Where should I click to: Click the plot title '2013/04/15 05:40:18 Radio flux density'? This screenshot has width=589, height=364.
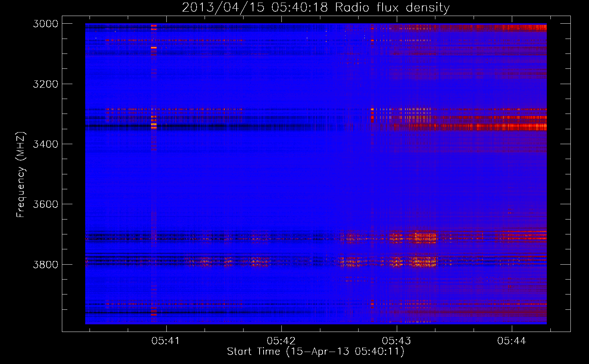(316, 8)
